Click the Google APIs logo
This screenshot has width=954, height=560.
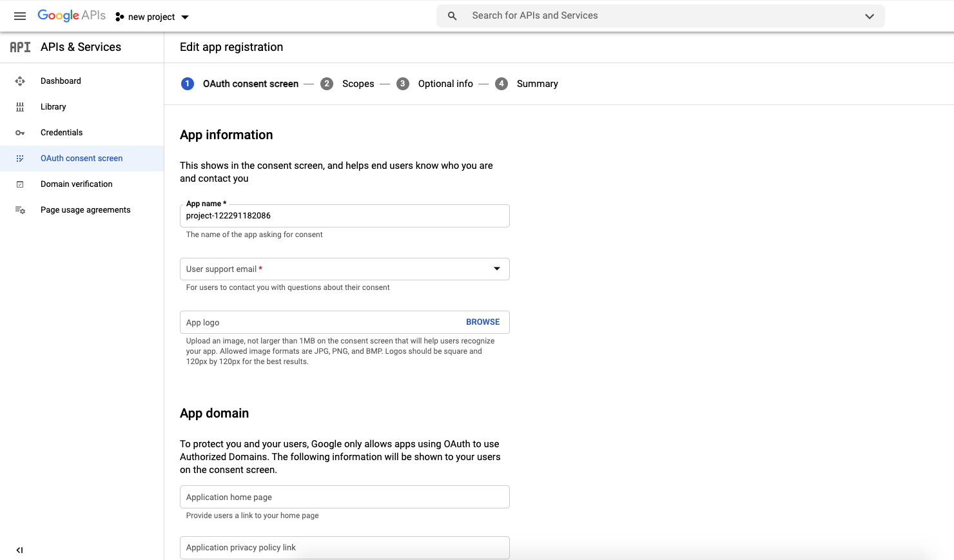(x=72, y=15)
